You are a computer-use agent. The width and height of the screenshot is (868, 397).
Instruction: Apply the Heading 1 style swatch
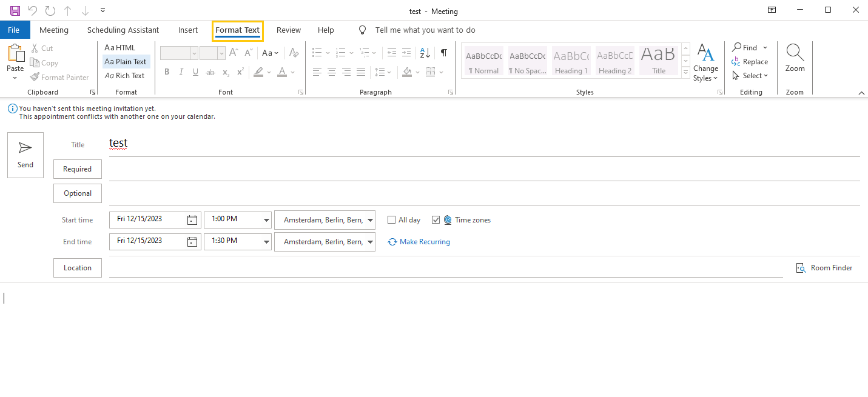click(571, 61)
